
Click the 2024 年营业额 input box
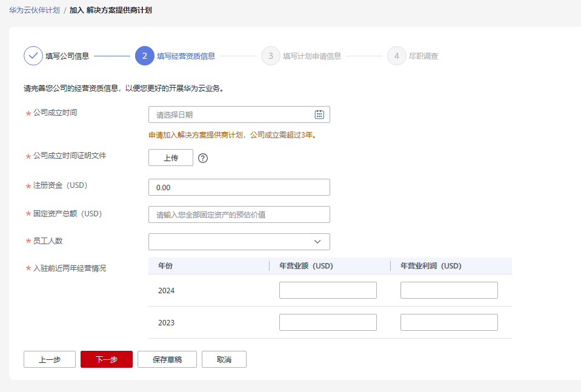coord(327,290)
